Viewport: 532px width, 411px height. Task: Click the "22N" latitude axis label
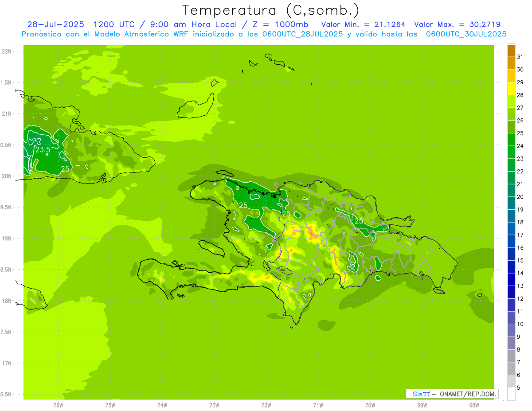coord(7,51)
